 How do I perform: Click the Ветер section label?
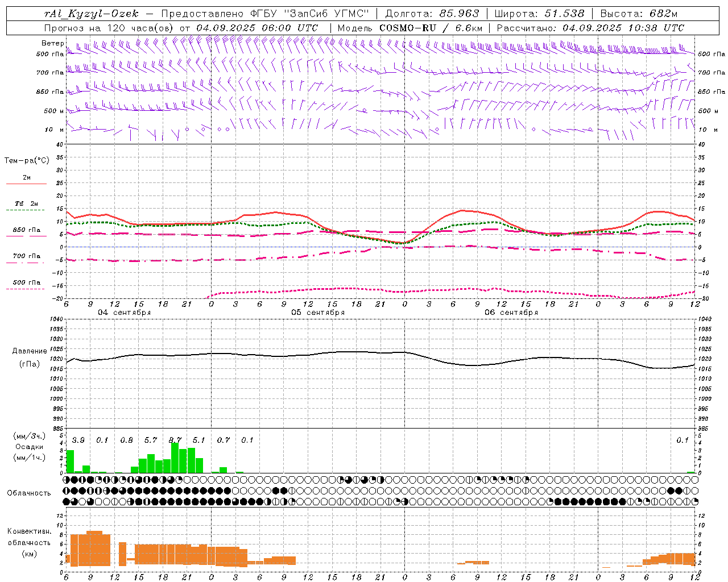pyautogui.click(x=52, y=43)
